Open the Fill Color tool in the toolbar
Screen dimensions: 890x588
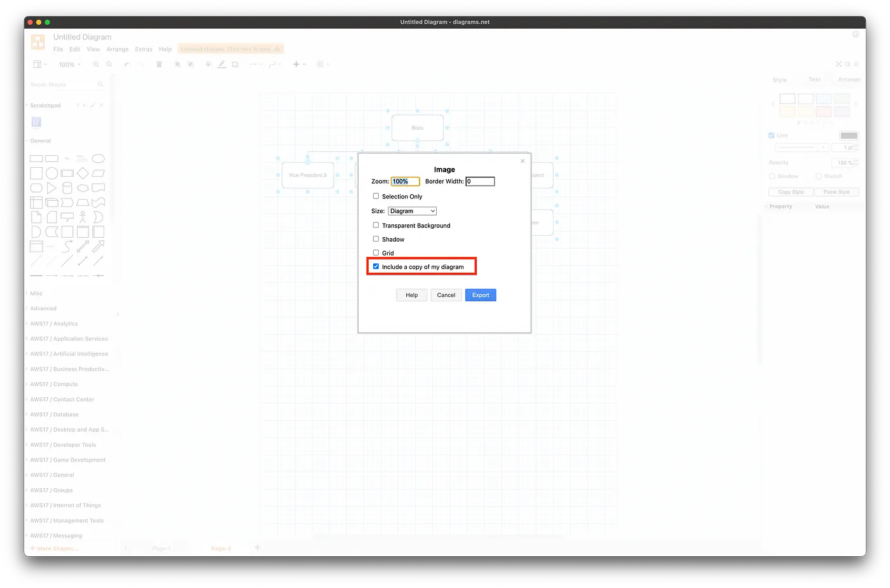point(208,64)
